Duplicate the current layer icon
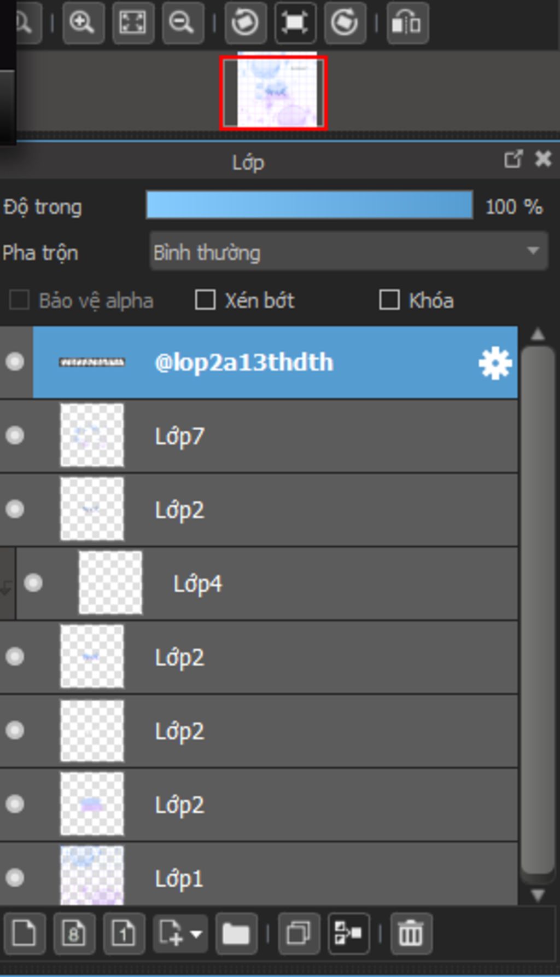Image resolution: width=560 pixels, height=977 pixels. coord(299,933)
